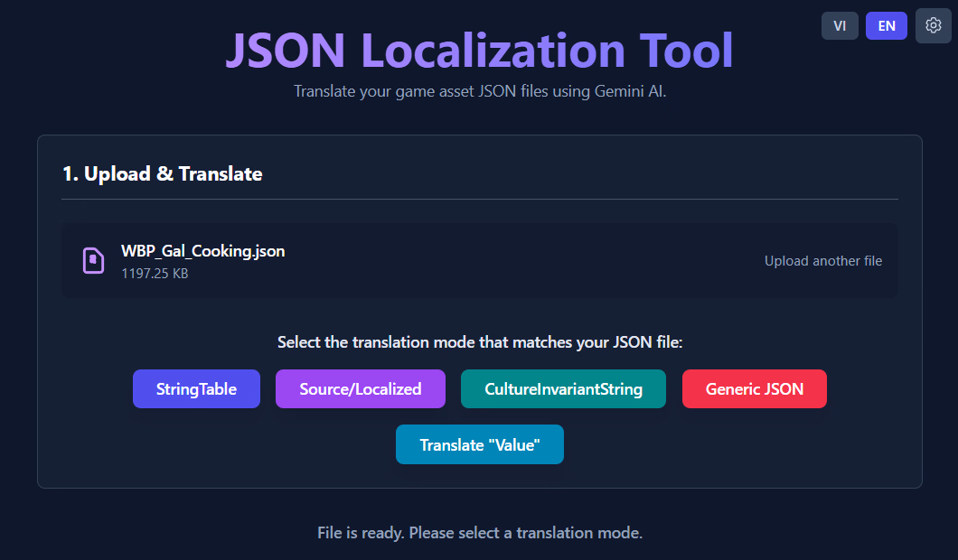Click the divider line under the section heading

(479, 199)
